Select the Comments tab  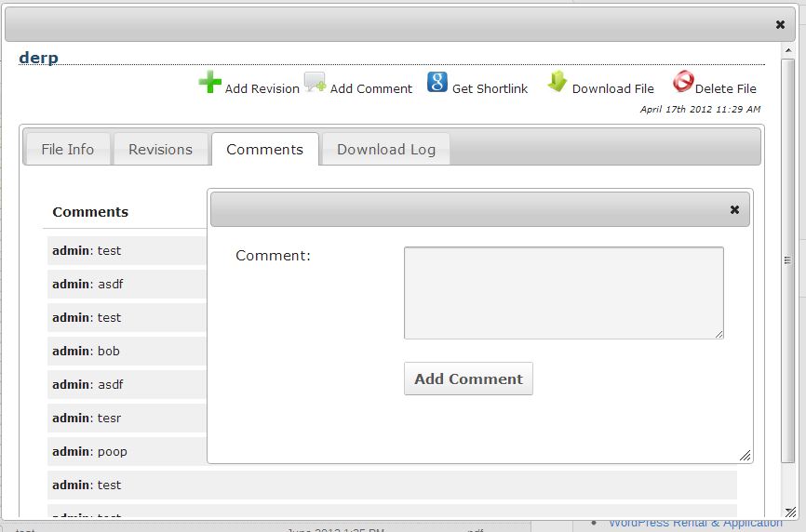(264, 150)
